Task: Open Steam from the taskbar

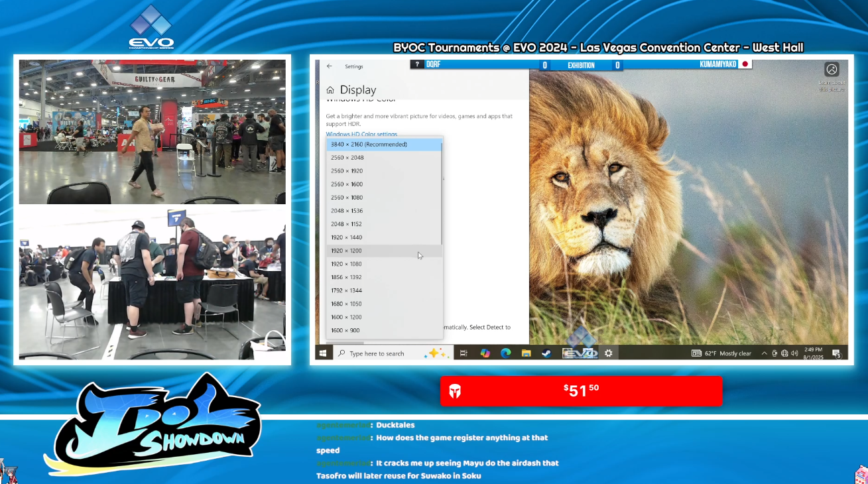Action: coord(546,353)
